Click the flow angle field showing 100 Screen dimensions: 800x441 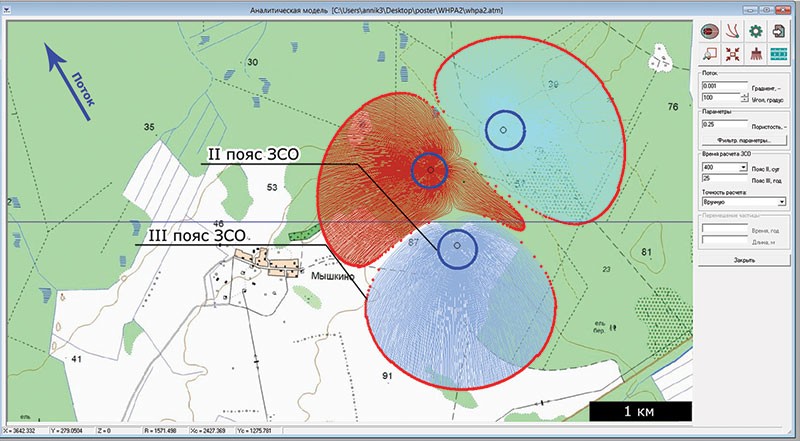tap(718, 98)
